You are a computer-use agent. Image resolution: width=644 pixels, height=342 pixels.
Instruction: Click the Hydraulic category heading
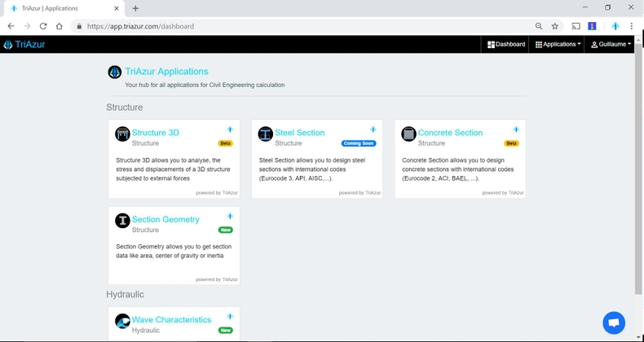126,295
